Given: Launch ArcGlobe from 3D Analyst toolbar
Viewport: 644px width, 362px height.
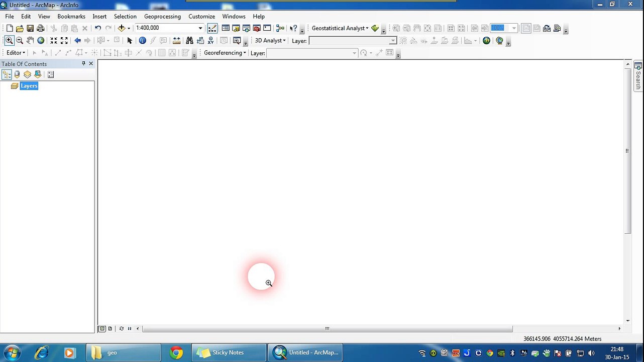Looking at the screenshot, I should pos(486,41).
